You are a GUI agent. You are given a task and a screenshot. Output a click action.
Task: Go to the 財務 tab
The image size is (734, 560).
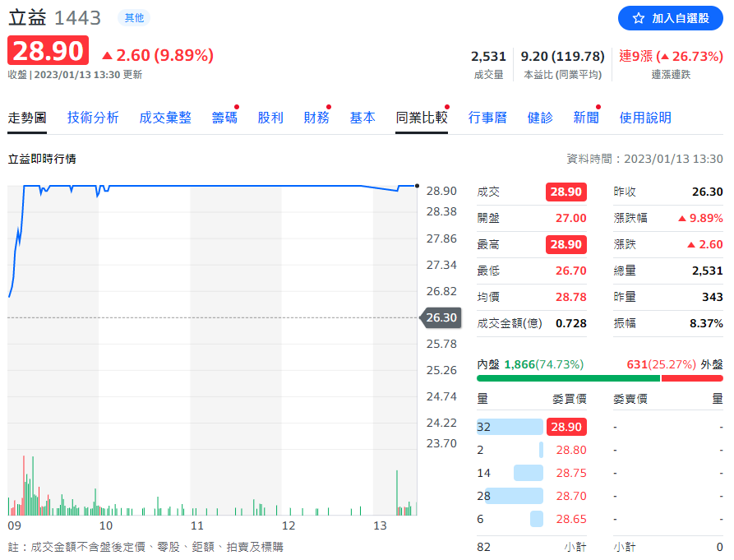[x=316, y=118]
